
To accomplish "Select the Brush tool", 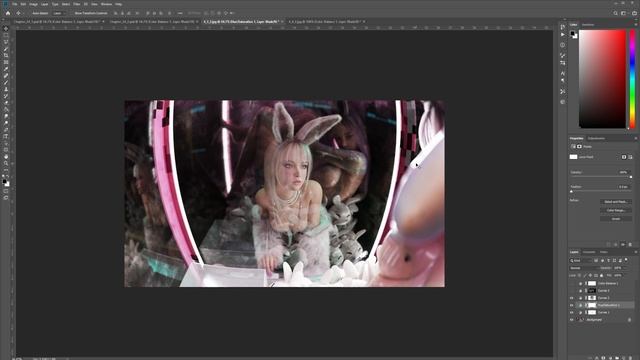I will click(x=6, y=83).
